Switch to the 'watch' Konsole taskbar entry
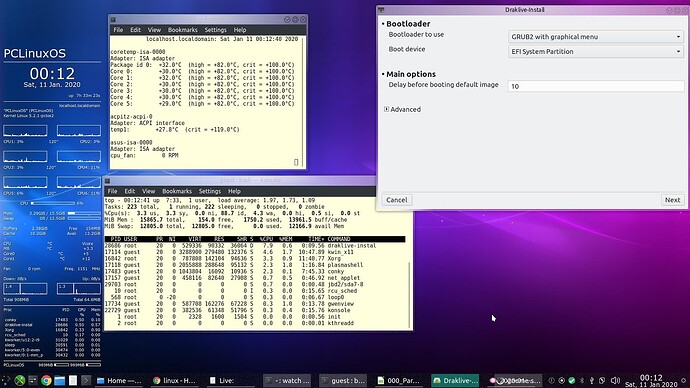This screenshot has width=690, height=388. click(x=287, y=381)
